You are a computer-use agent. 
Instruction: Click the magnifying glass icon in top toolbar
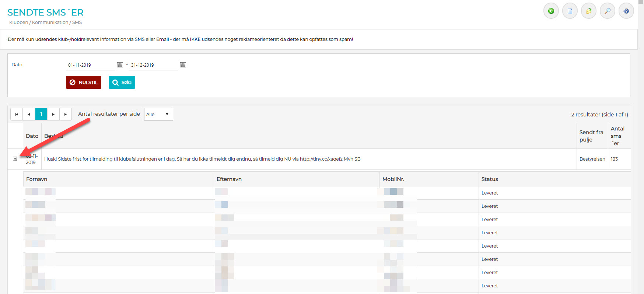[x=607, y=11]
